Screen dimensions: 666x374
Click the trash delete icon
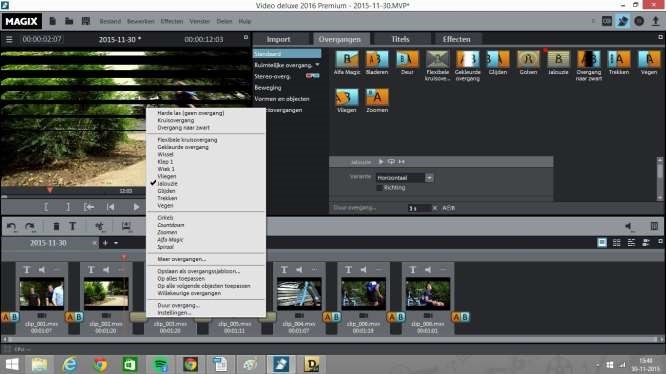pyautogui.click(x=56, y=226)
